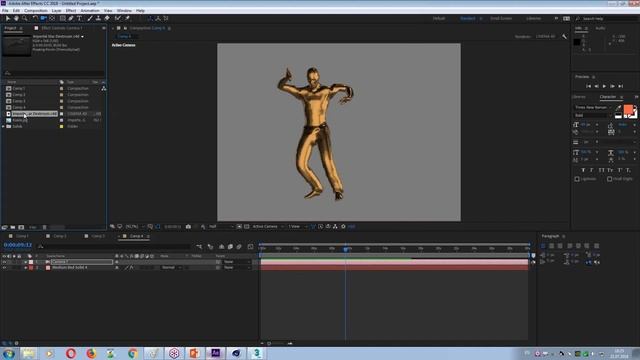Enable the Ligatures checkbox

pyautogui.click(x=577, y=179)
